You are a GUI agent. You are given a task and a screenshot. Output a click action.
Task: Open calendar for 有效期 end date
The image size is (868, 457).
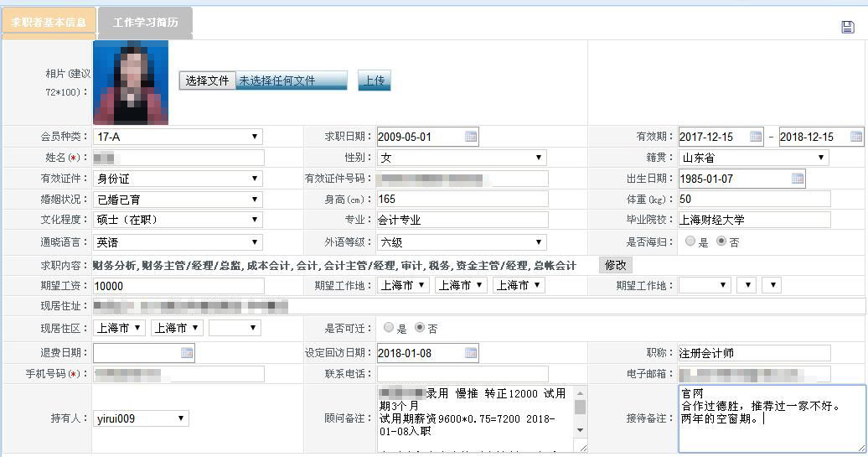855,137
